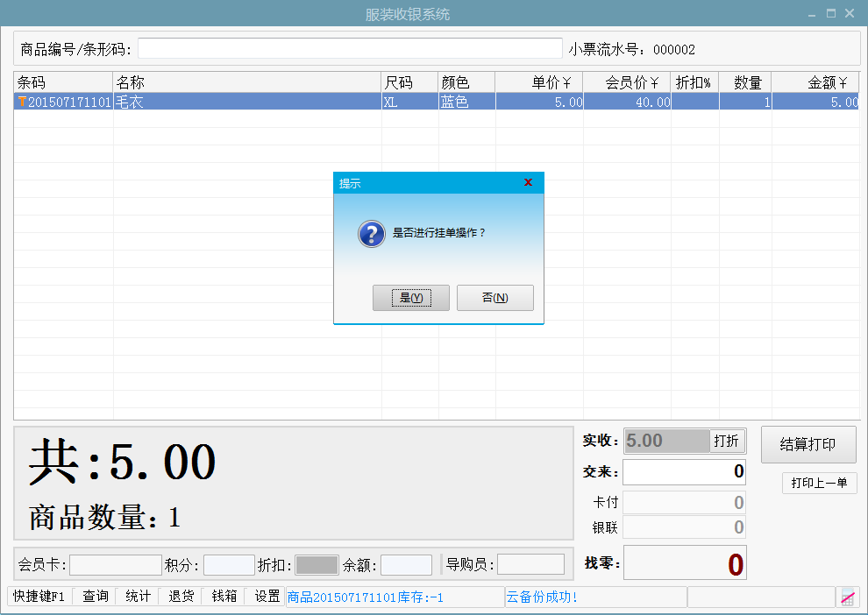This screenshot has height=615, width=868.
Task: Click the 单价￥ column header
Action: click(x=539, y=82)
